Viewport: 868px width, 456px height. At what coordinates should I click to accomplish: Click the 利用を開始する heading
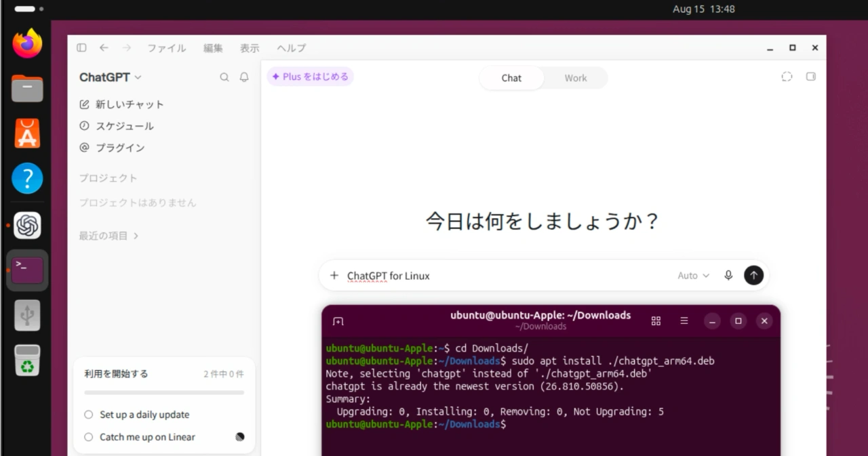[x=116, y=374]
